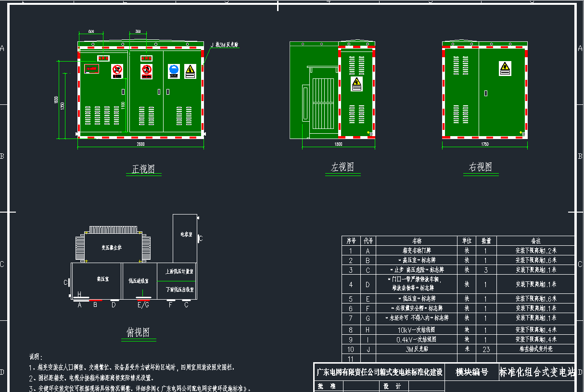Click the electrical hazard sign on 左视图
Image resolution: width=584 pixels, height=392 pixels.
356,84
